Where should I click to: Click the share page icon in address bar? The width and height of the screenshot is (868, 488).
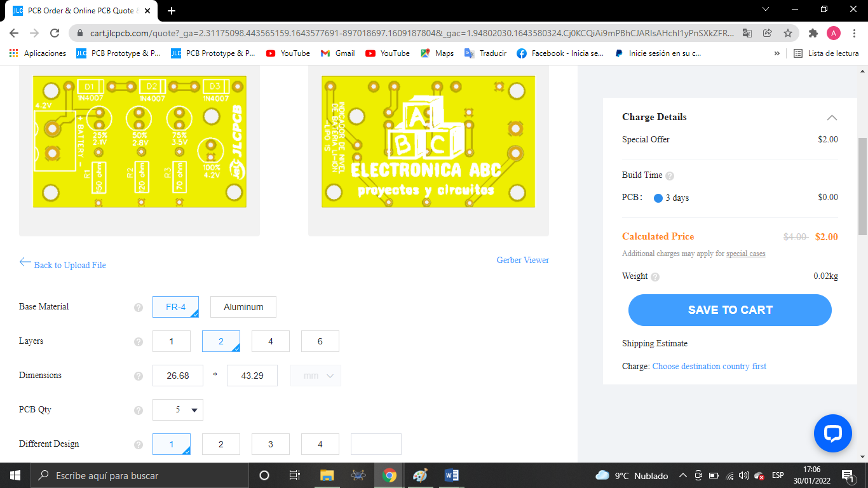point(768,33)
